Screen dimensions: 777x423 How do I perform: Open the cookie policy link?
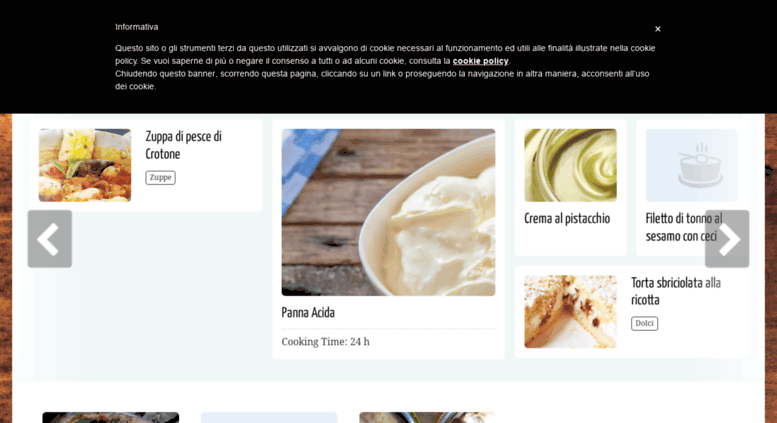[480, 61]
